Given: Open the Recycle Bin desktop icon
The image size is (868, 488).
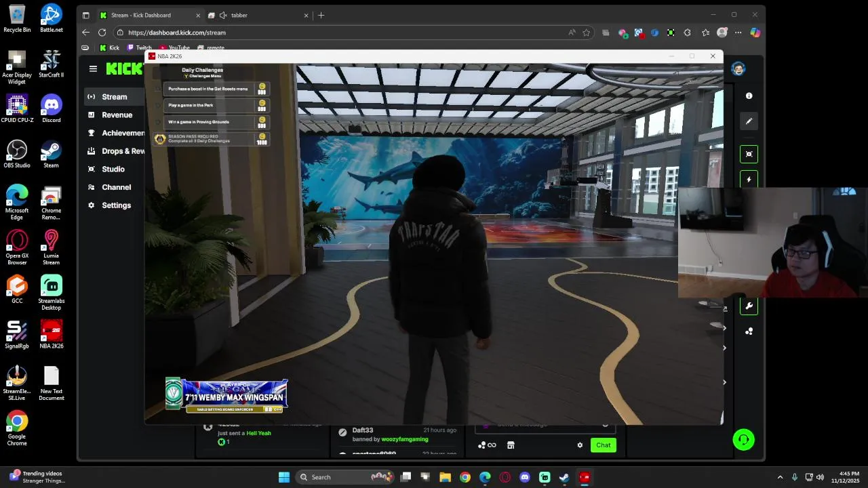Looking at the screenshot, I should pos(17,19).
